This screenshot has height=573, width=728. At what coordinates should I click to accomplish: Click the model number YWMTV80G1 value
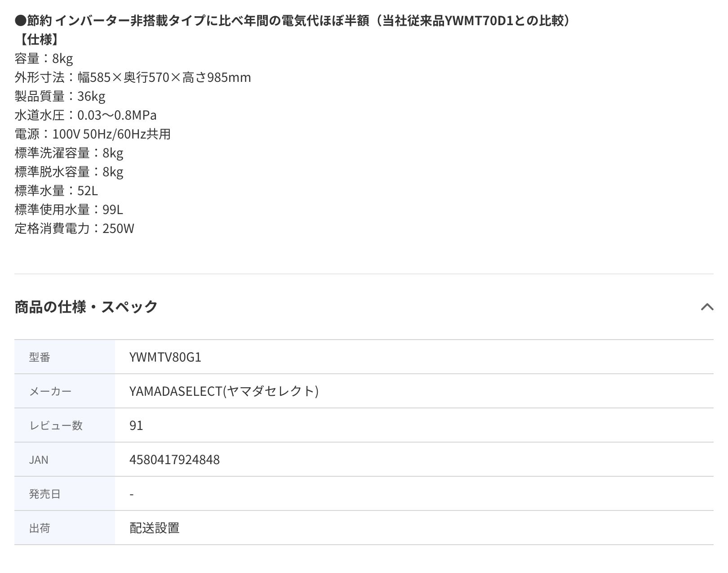[165, 357]
